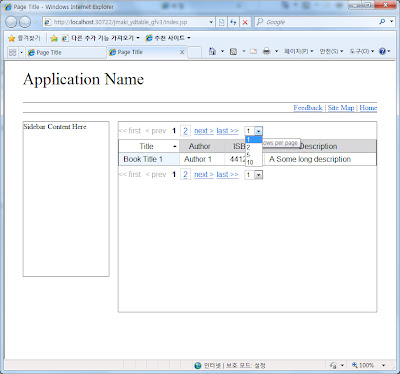This screenshot has width=400, height=374.
Task: Switch to the first Page Title tab
Action: point(66,53)
